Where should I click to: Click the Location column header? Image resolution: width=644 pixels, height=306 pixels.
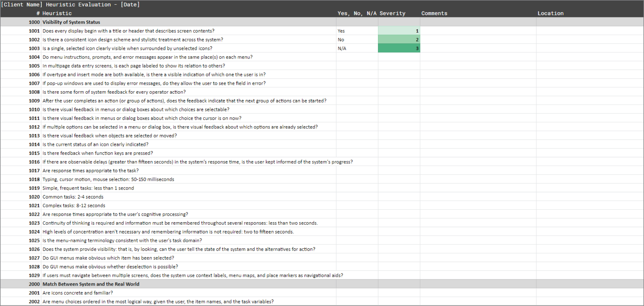coord(550,13)
